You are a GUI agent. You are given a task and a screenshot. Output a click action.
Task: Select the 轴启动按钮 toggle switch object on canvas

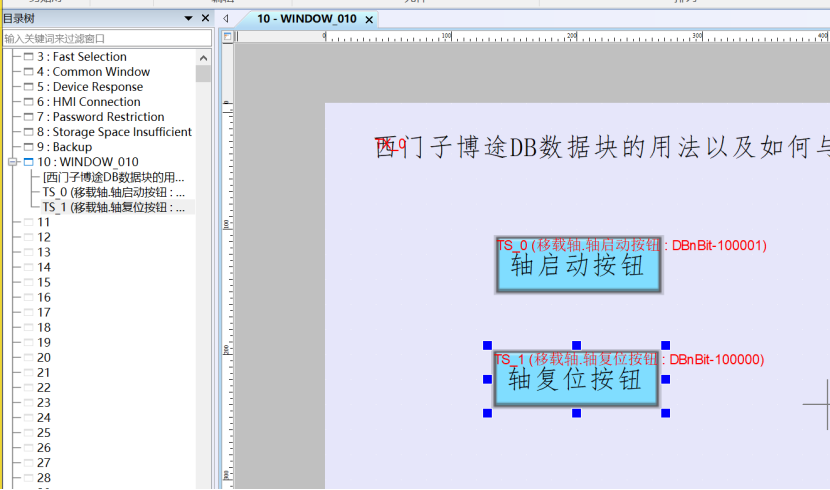(578, 265)
